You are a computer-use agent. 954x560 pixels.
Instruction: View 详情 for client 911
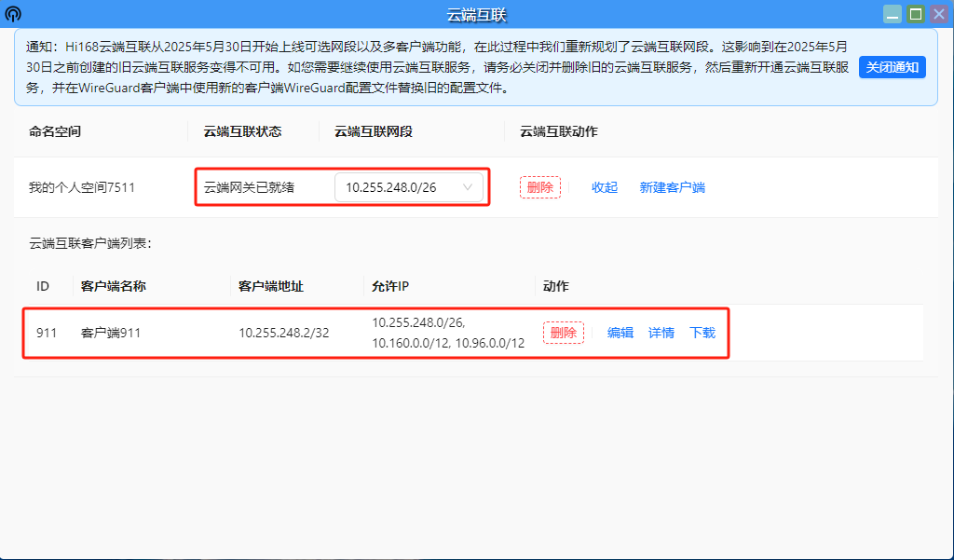[x=661, y=333]
